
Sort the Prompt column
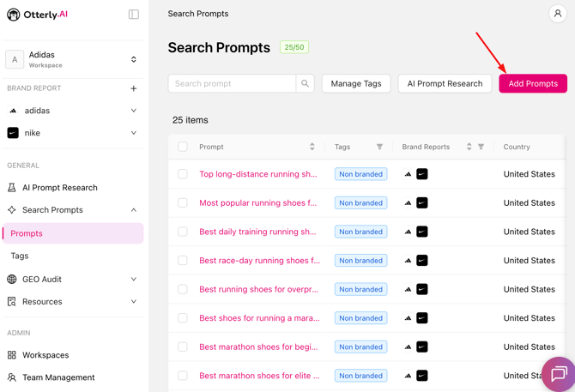pos(312,147)
